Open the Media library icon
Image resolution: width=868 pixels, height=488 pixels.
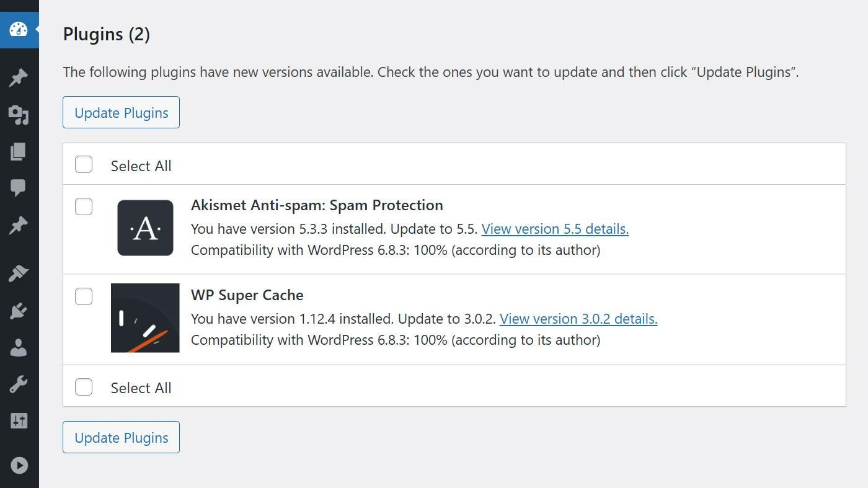pos(19,115)
